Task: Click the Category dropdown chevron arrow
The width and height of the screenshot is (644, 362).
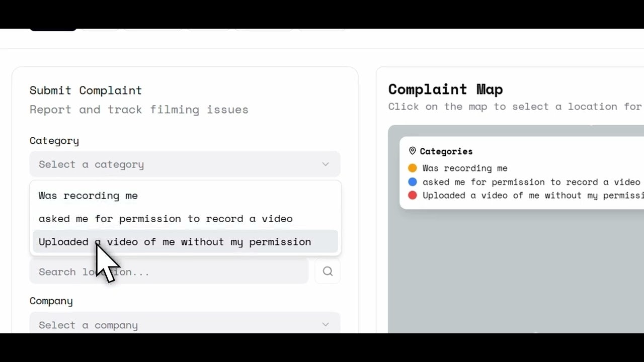Action: (x=326, y=164)
